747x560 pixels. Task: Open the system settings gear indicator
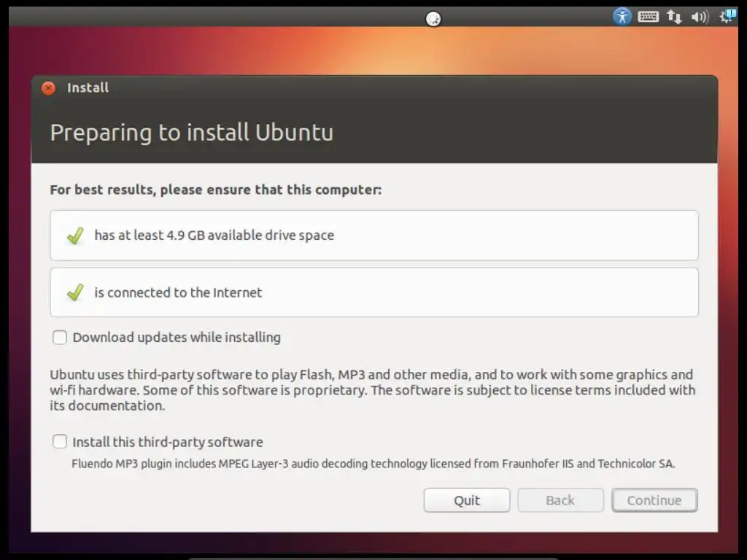728,17
